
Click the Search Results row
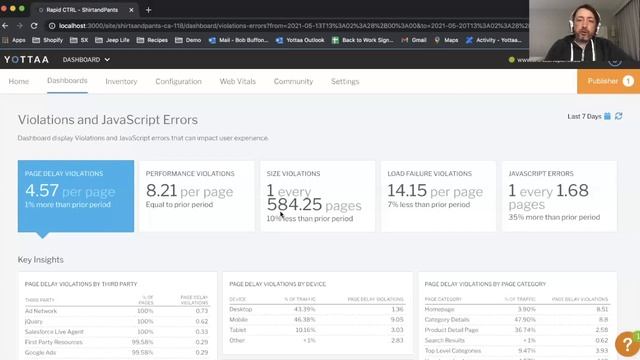[517, 340]
